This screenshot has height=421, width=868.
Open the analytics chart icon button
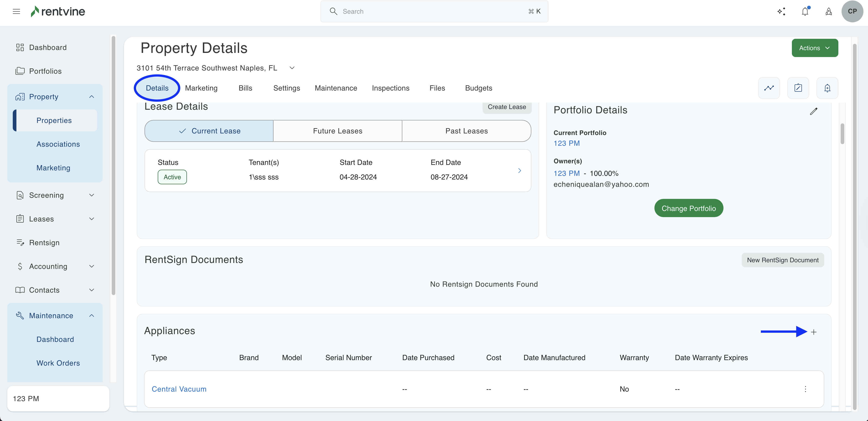[769, 88]
